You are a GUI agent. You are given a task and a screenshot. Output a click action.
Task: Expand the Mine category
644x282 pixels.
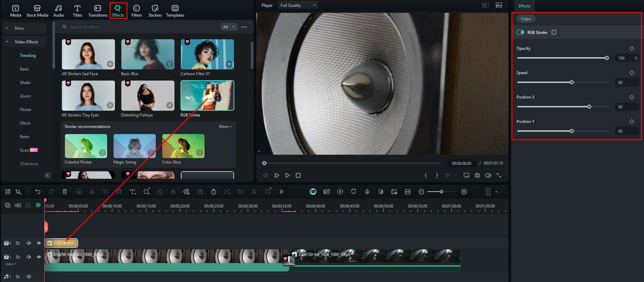[7, 28]
